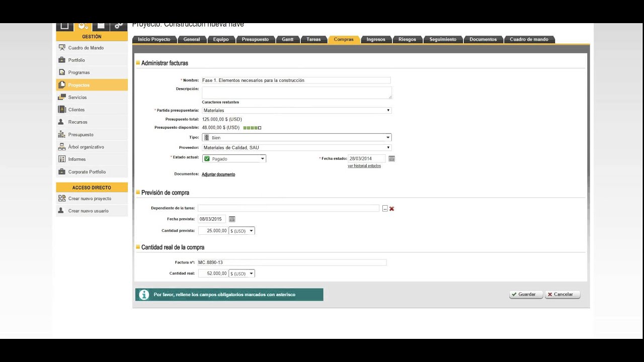Click the Servicios sidebar icon

pyautogui.click(x=62, y=98)
